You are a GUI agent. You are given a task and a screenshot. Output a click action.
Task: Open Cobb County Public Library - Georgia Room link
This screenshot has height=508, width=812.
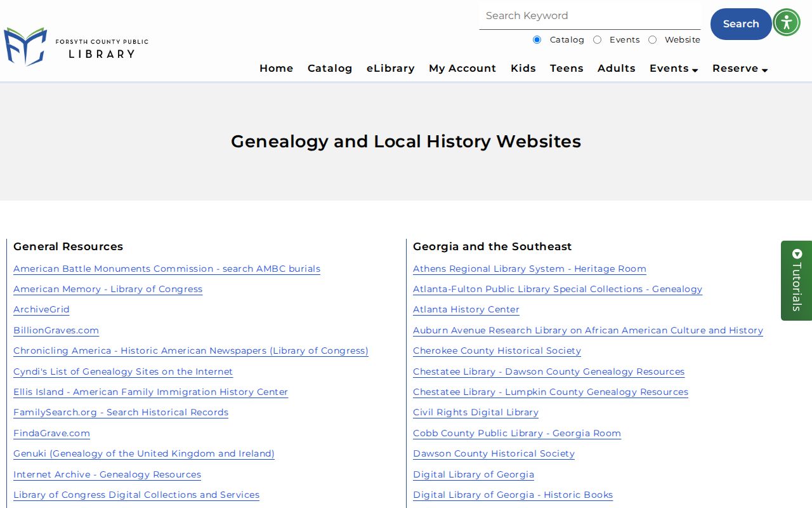pyautogui.click(x=517, y=433)
